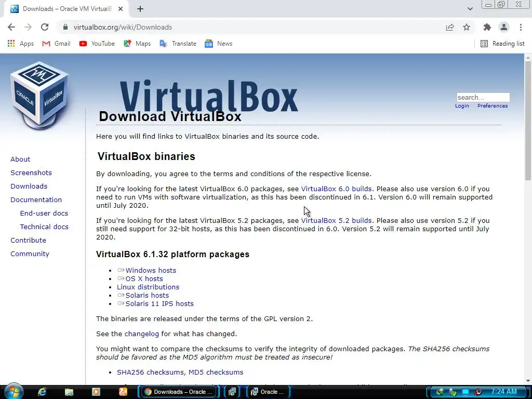The width and height of the screenshot is (532, 399).
Task: Close the Downloads – Oracle VM VirtualBox tab
Action: click(121, 9)
